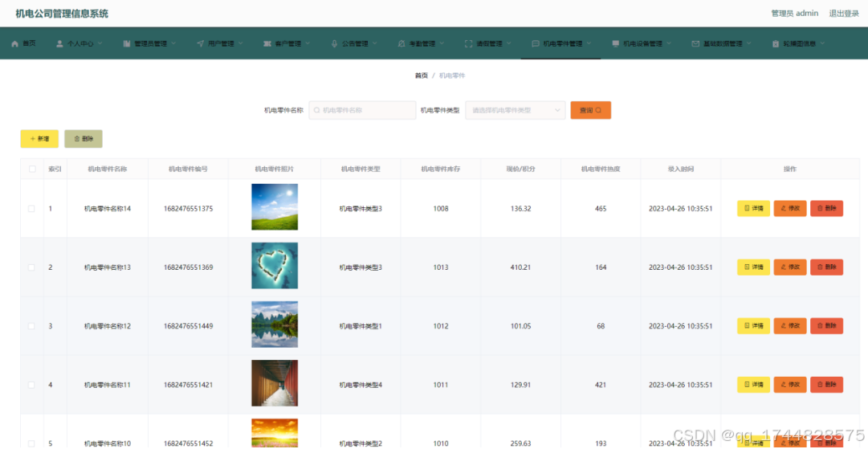Click 修改 for 机电零件名称14
Image resolution: width=868 pixels, height=449 pixels.
click(x=790, y=209)
